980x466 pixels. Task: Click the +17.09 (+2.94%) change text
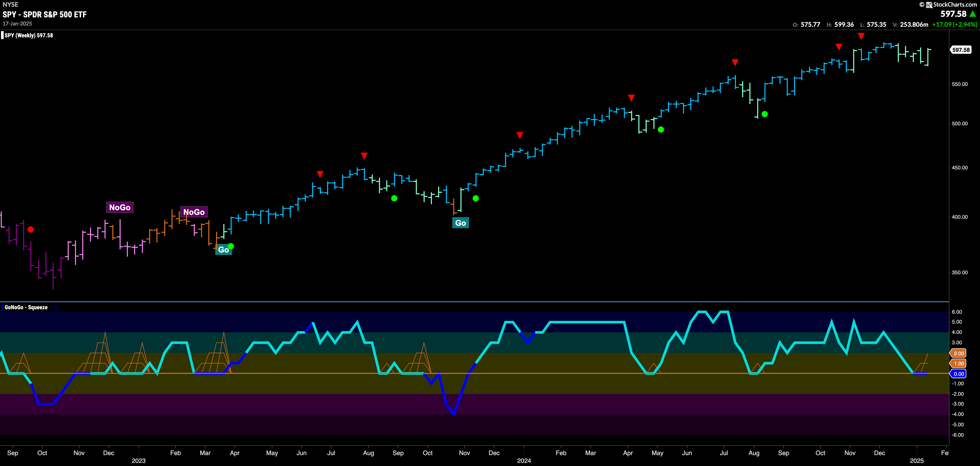point(955,24)
